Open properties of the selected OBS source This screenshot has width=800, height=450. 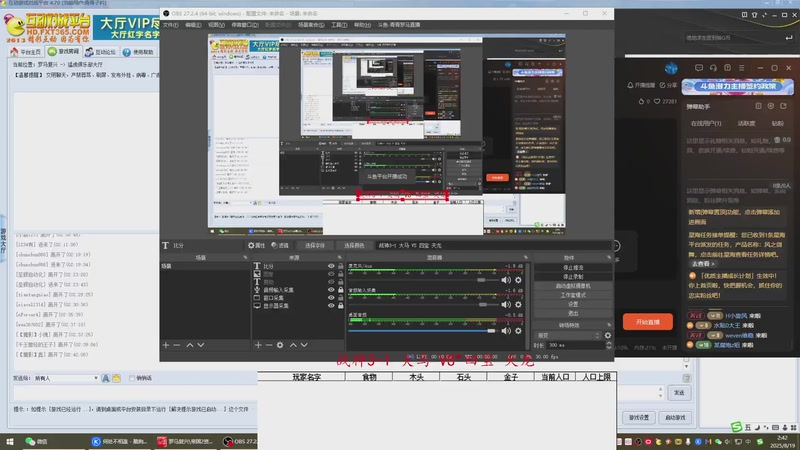tap(257, 245)
